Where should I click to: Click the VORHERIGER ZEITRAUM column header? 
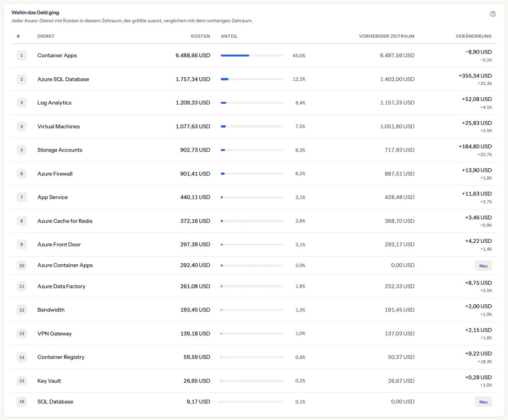387,36
